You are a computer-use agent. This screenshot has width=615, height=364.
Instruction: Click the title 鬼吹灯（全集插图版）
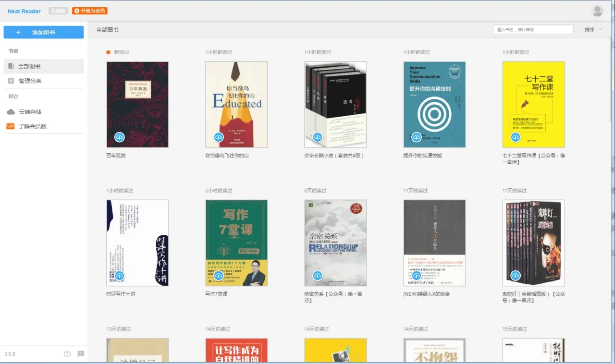tap(534, 297)
